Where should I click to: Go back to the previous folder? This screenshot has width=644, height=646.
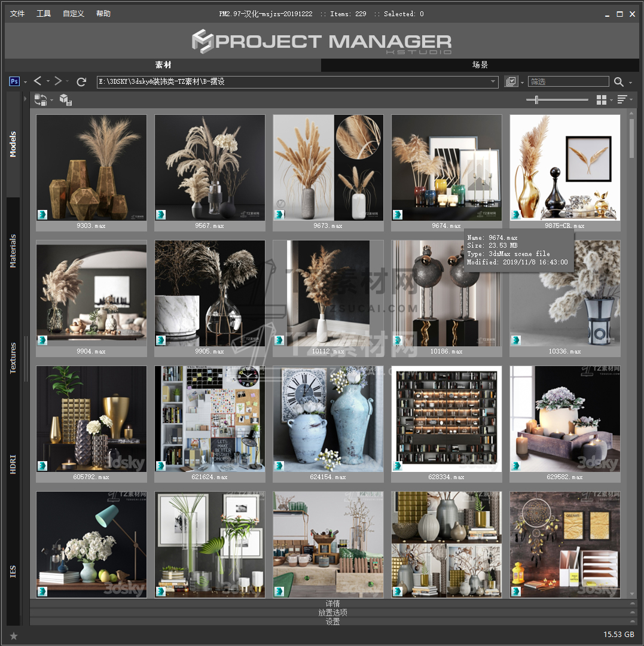[x=38, y=81]
